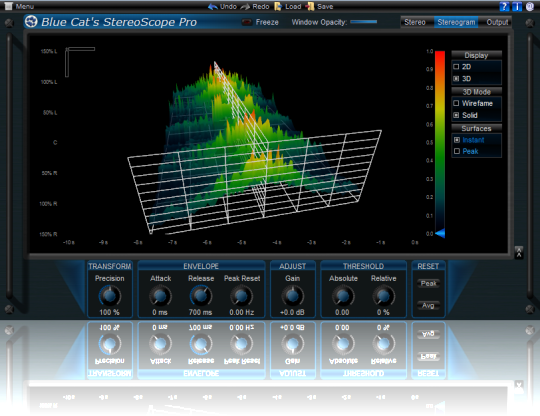
Task: Click the Absolute threshold knob
Action: (343, 296)
